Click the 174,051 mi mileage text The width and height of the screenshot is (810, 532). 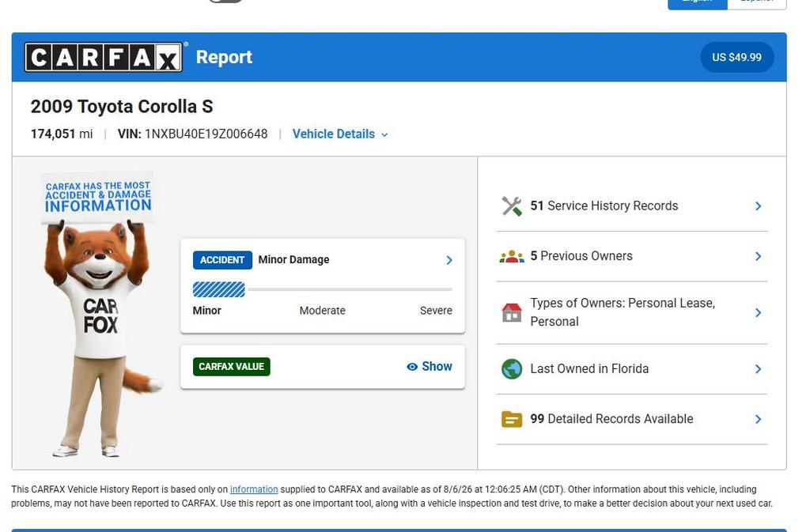click(62, 134)
